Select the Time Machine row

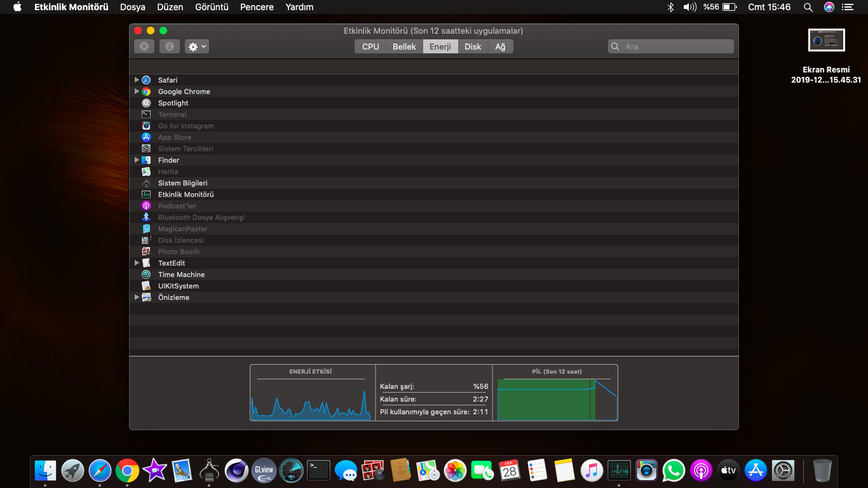tap(181, 274)
